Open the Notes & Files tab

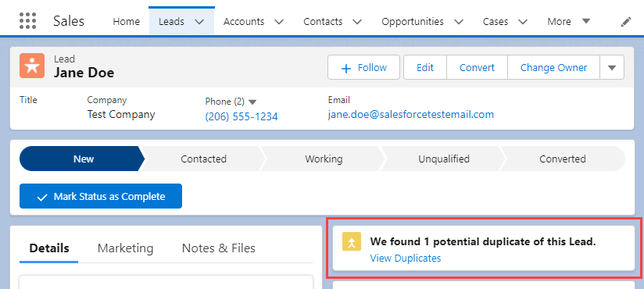[219, 248]
